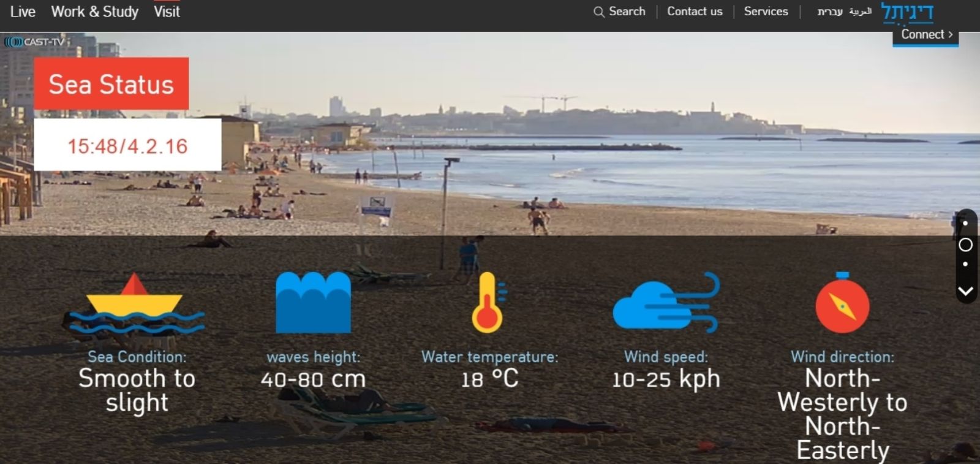Viewport: 980px width, 464px height.
Task: Click the sailboat Sea Condition icon
Action: pos(135,304)
